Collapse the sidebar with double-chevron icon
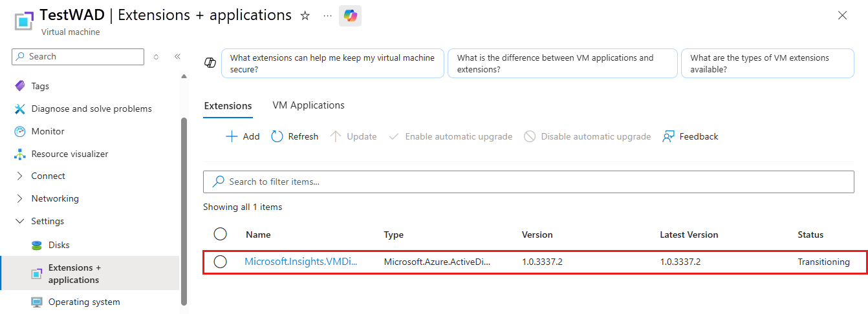 click(177, 57)
